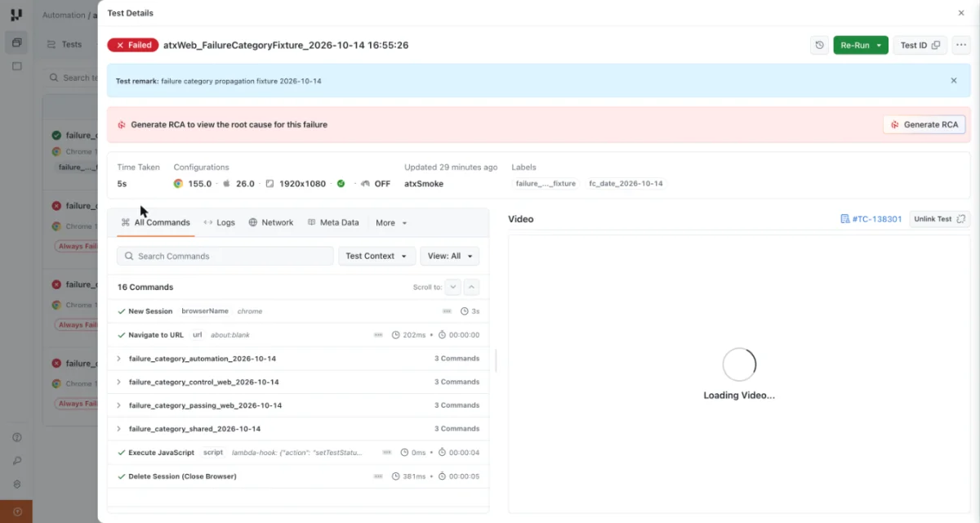Open the Tests tab in background page

[x=65, y=44]
